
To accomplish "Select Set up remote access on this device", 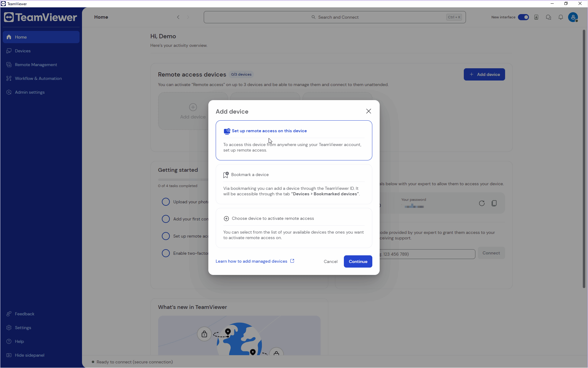I will point(269,131).
